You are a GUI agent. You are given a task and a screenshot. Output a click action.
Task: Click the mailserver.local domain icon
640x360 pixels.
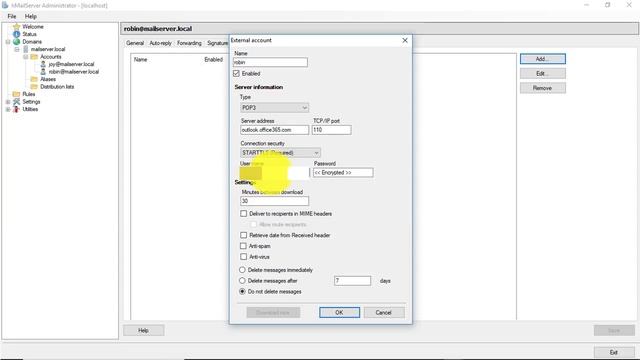[26, 49]
